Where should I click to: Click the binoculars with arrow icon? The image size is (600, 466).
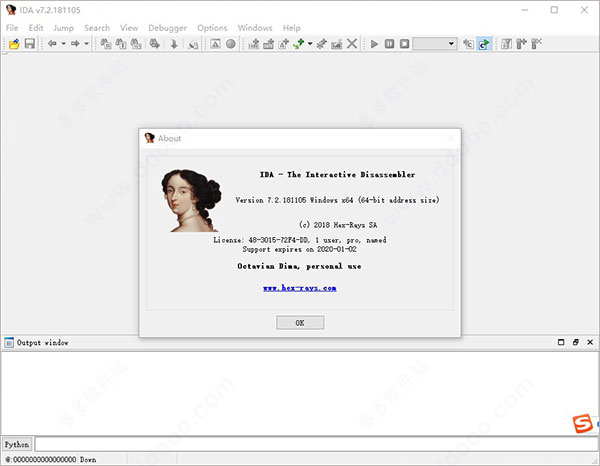tap(154, 44)
